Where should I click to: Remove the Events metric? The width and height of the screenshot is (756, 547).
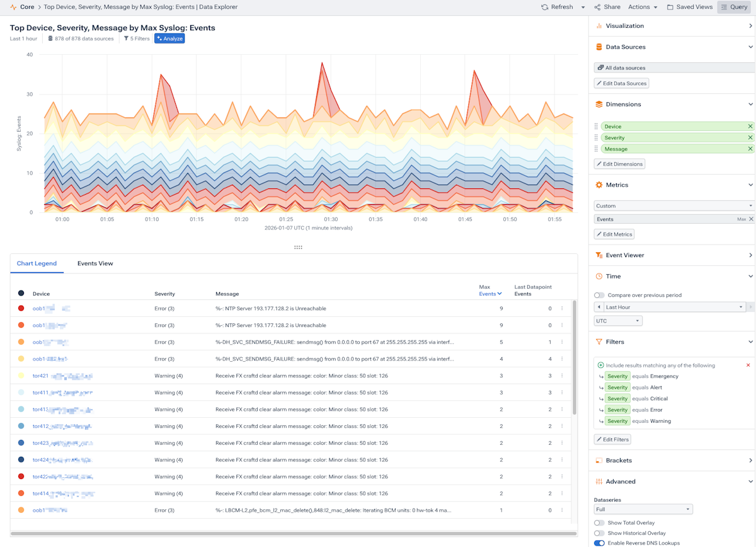tap(751, 219)
